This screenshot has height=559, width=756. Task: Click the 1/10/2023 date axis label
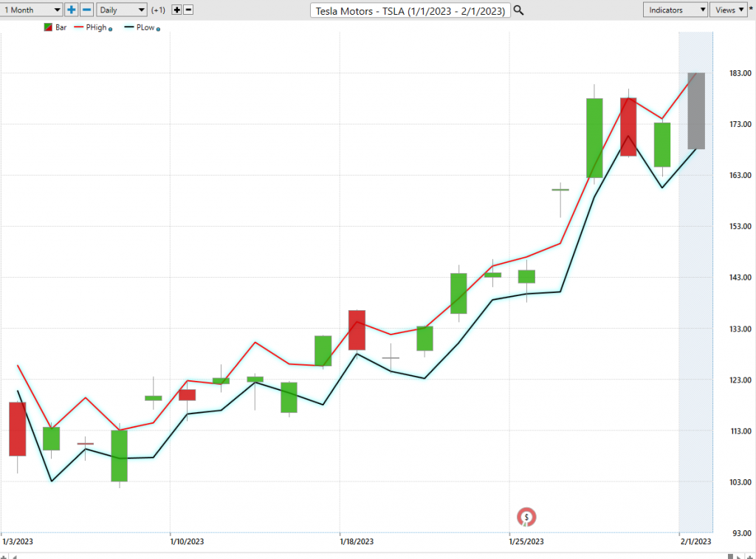(187, 541)
